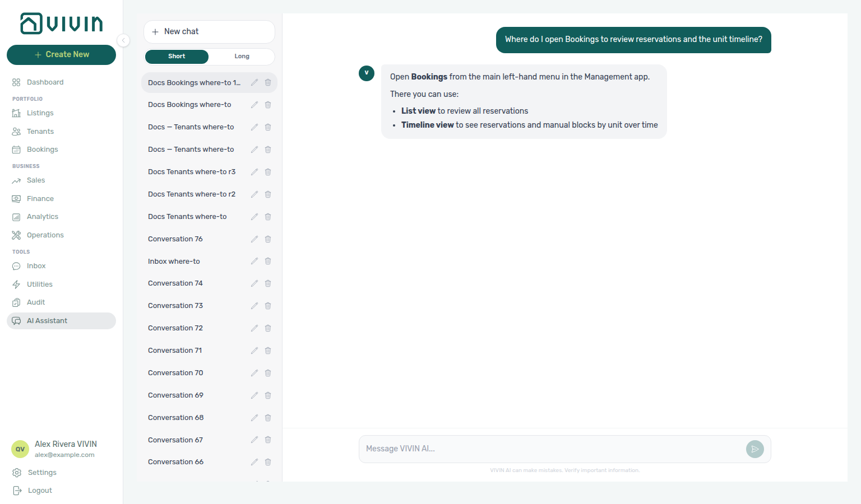This screenshot has height=504, width=861.
Task: Delete the 'Docs Bookings where-to' chat
Action: [x=268, y=105]
